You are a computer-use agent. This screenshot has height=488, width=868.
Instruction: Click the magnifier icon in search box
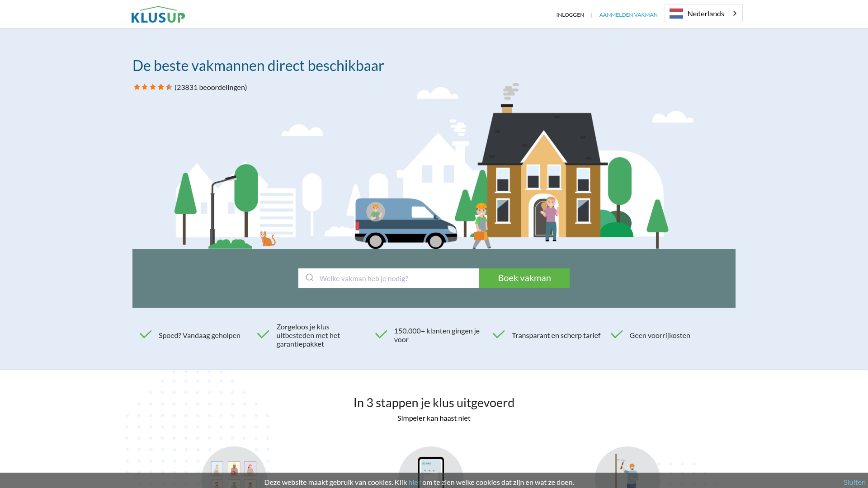(310, 277)
